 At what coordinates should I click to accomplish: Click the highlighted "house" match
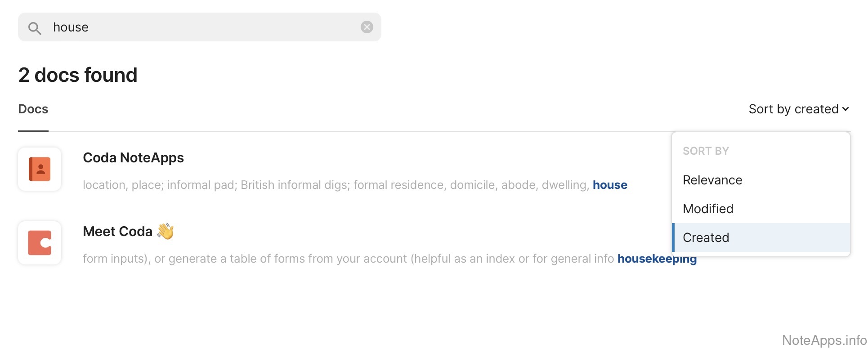click(610, 185)
